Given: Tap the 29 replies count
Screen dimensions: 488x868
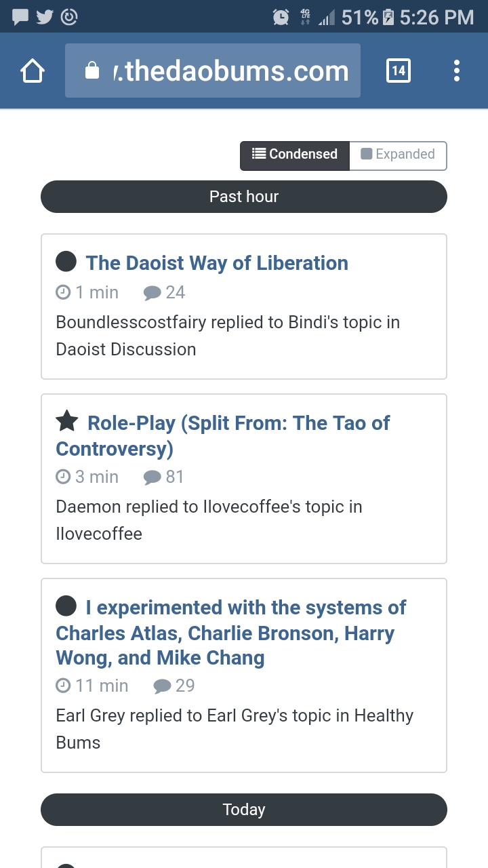Looking at the screenshot, I should (x=184, y=686).
